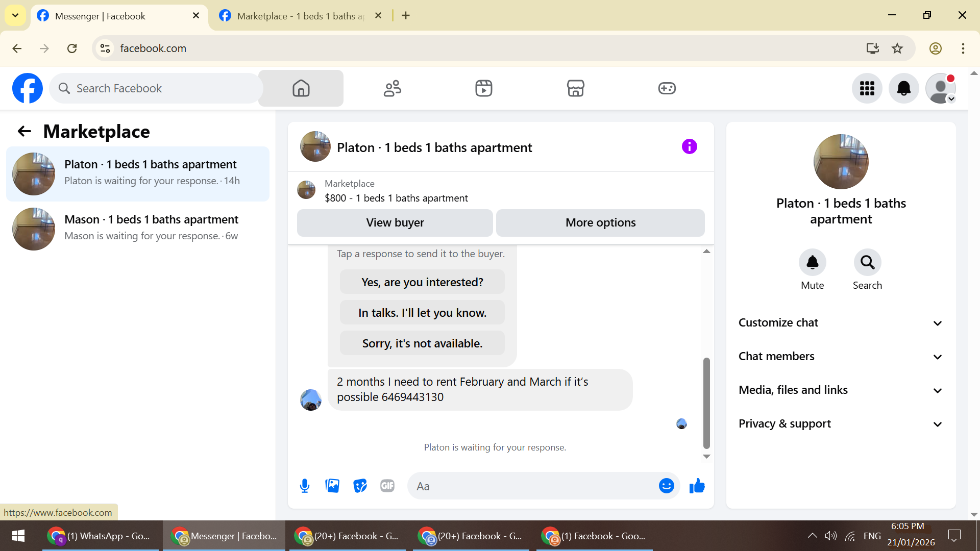
Task: Go to the Facebook Home tab
Action: (301, 88)
